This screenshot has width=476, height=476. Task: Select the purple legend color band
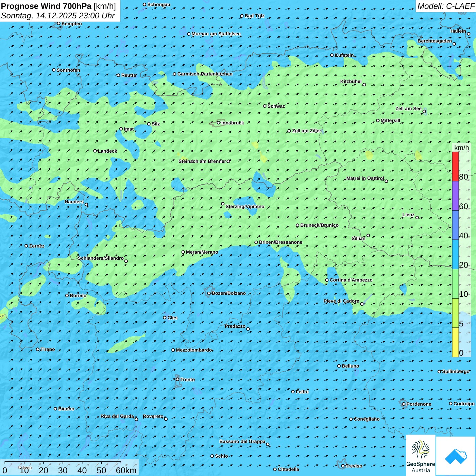(455, 196)
